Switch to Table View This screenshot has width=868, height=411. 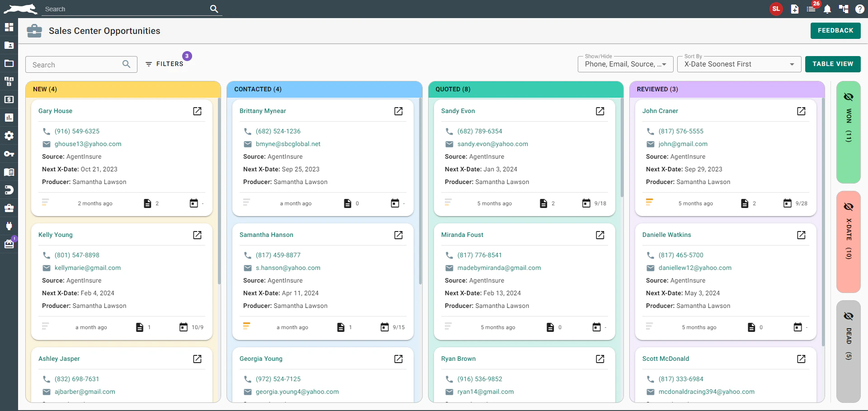point(832,64)
